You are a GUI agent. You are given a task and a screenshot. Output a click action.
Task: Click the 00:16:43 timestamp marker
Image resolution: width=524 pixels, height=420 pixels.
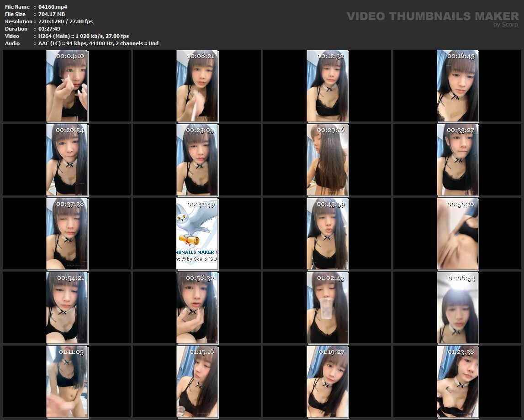[461, 56]
